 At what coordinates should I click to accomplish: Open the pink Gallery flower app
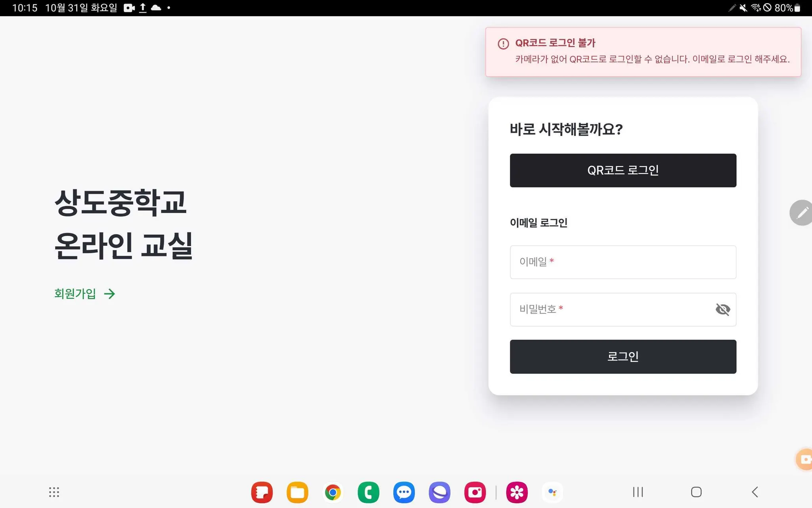click(x=517, y=493)
